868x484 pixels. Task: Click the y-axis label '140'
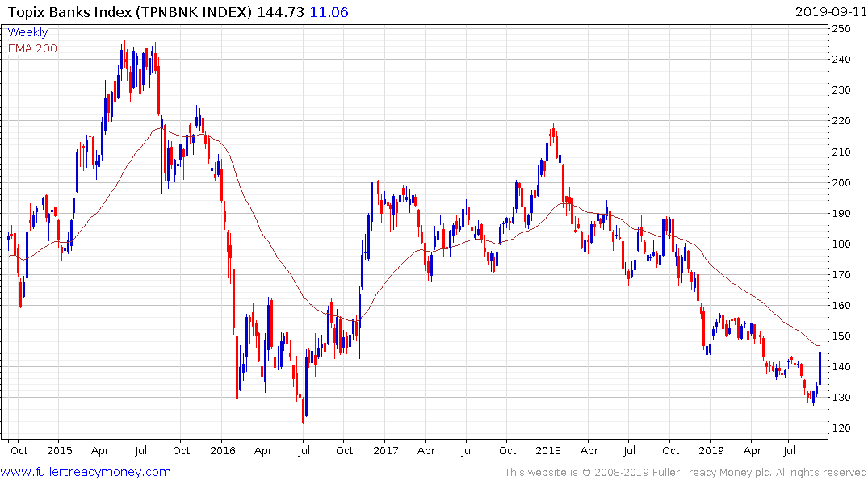[x=841, y=367]
